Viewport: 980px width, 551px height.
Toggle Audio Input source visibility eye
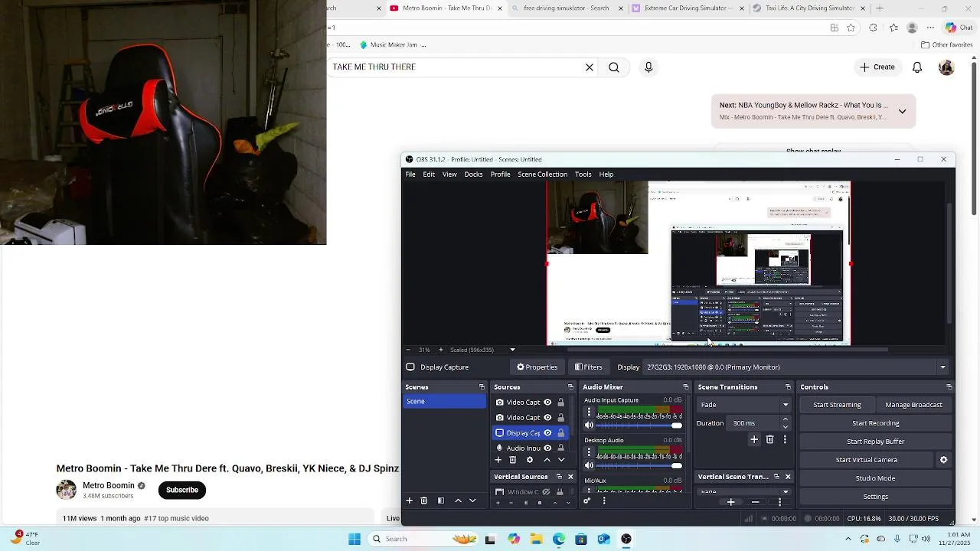(x=547, y=448)
